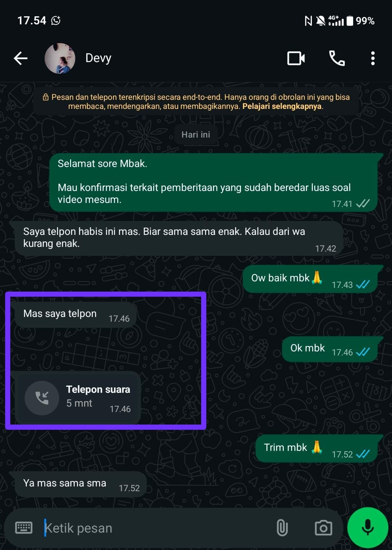Viewport: 392px width, 550px height.
Task: Tap the Hari ini date chip
Action: (x=196, y=135)
